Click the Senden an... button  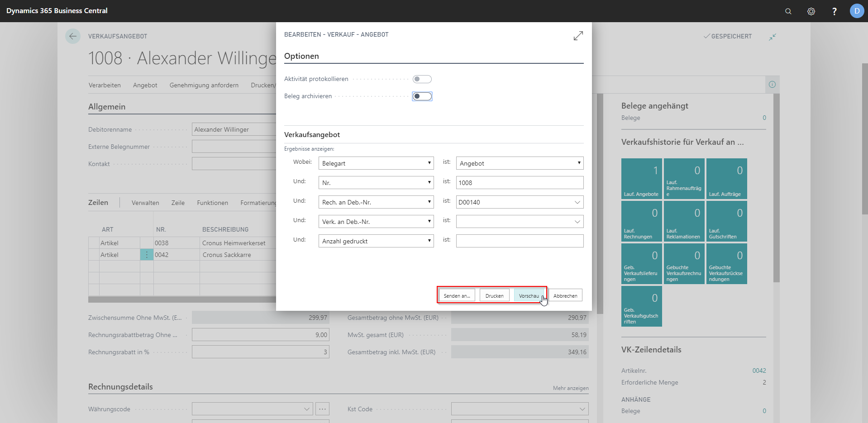457,296
